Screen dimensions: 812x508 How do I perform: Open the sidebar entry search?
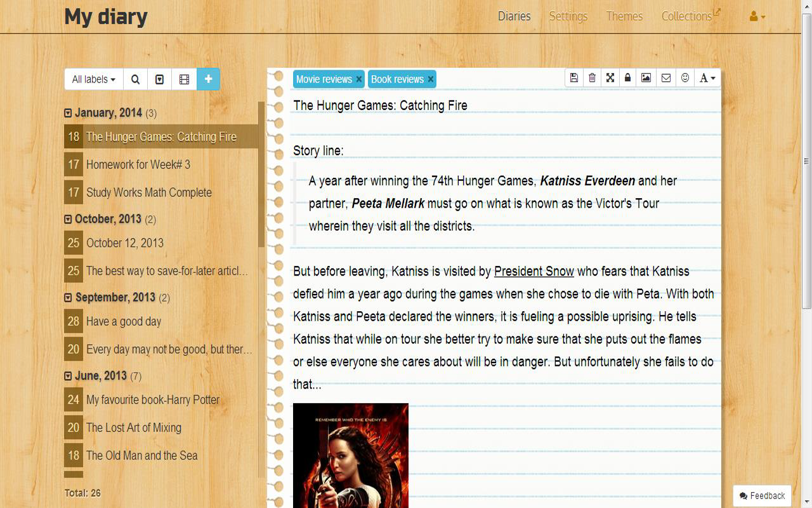pos(134,79)
